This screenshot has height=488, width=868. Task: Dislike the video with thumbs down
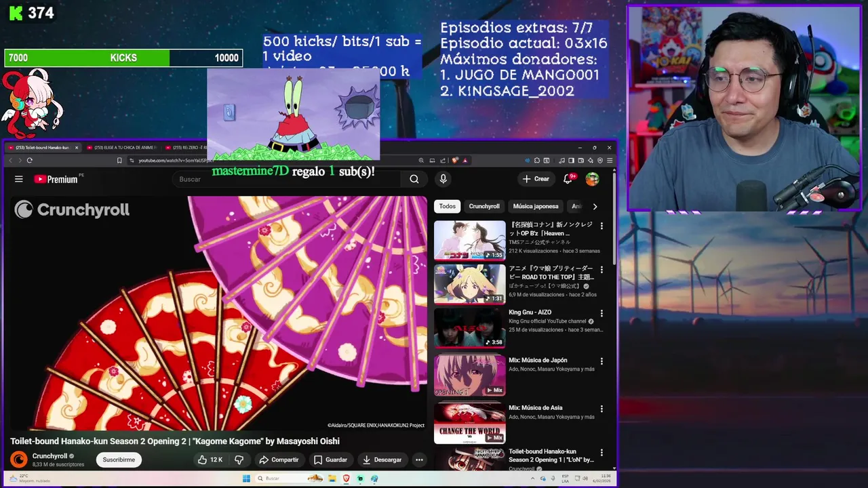pos(239,460)
